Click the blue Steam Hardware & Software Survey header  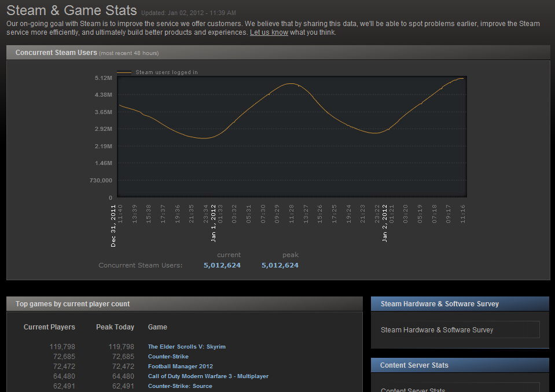(x=460, y=304)
